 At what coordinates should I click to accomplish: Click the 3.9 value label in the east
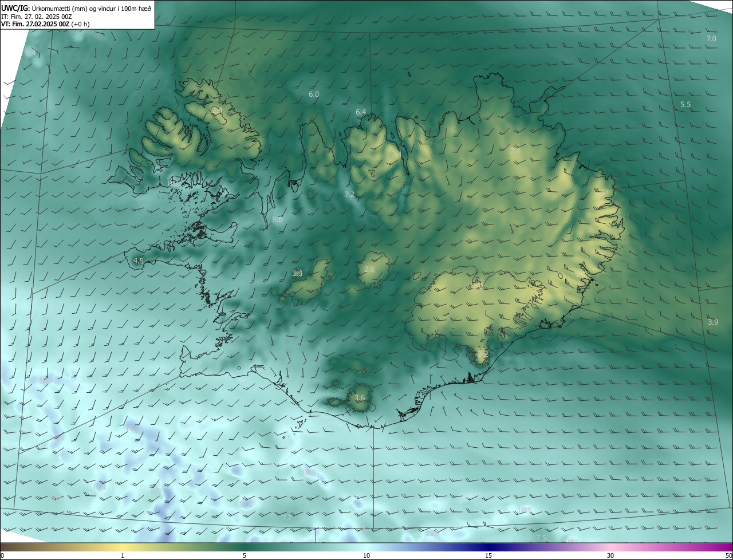(x=713, y=322)
